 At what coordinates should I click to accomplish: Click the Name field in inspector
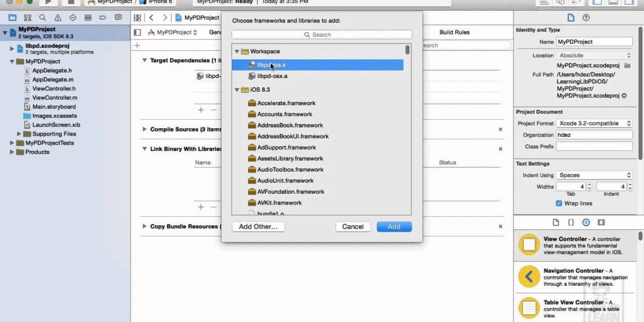[594, 42]
